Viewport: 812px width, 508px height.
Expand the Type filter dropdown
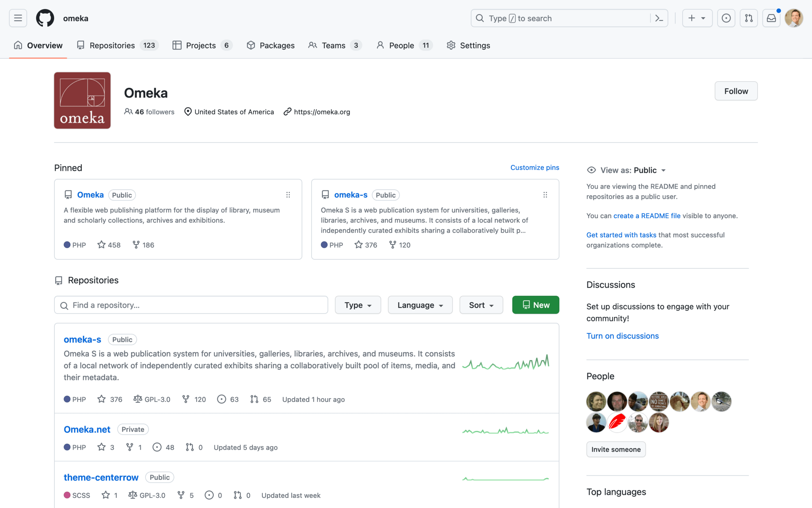(x=358, y=305)
